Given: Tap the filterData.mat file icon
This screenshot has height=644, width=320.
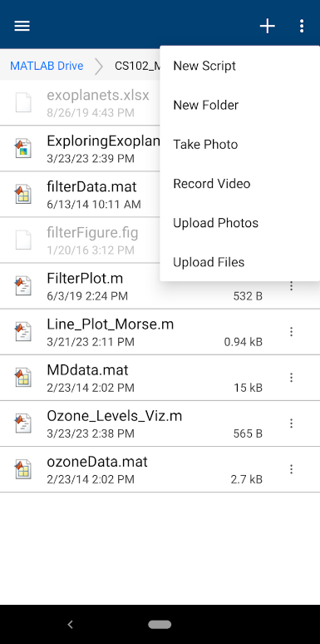Looking at the screenshot, I should coord(23,194).
